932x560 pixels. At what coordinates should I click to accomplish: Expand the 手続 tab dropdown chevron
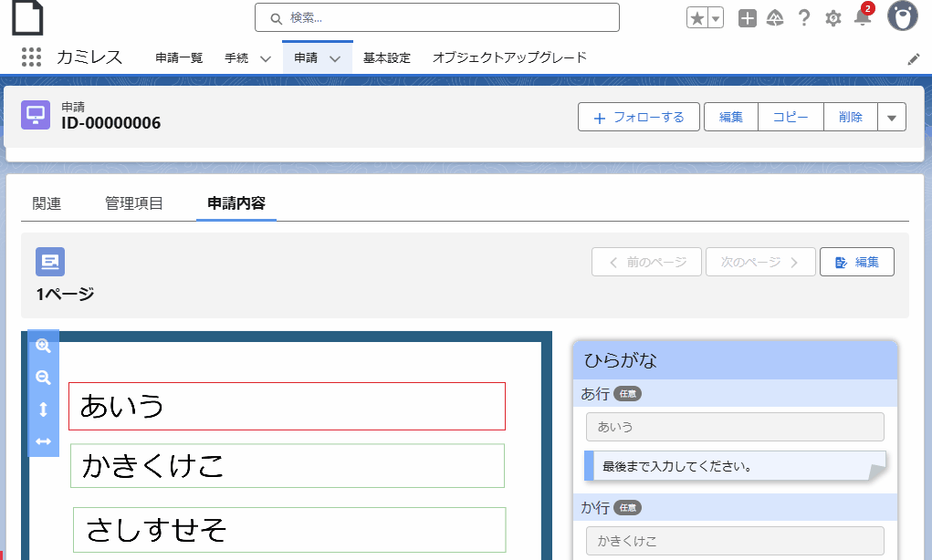click(266, 58)
